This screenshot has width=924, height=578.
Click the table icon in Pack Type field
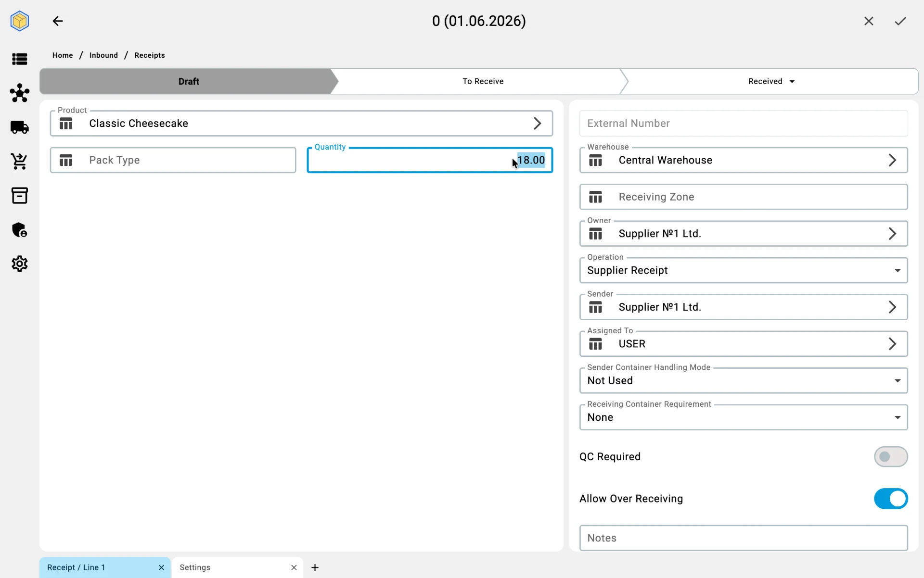tap(66, 160)
